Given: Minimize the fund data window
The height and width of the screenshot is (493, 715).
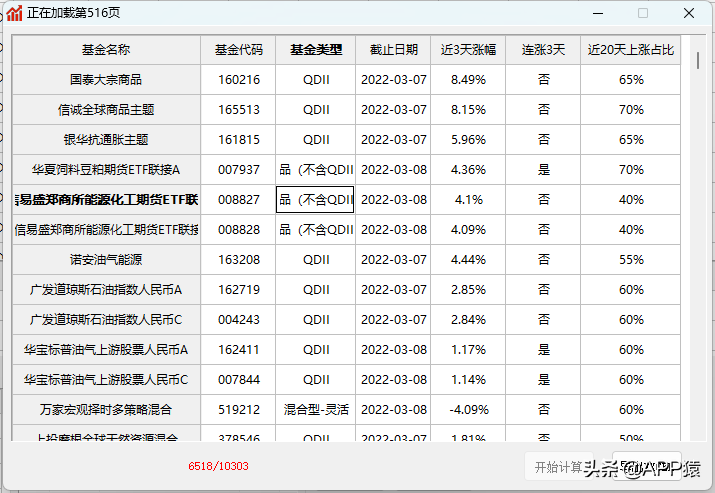Looking at the screenshot, I should click(x=598, y=13).
